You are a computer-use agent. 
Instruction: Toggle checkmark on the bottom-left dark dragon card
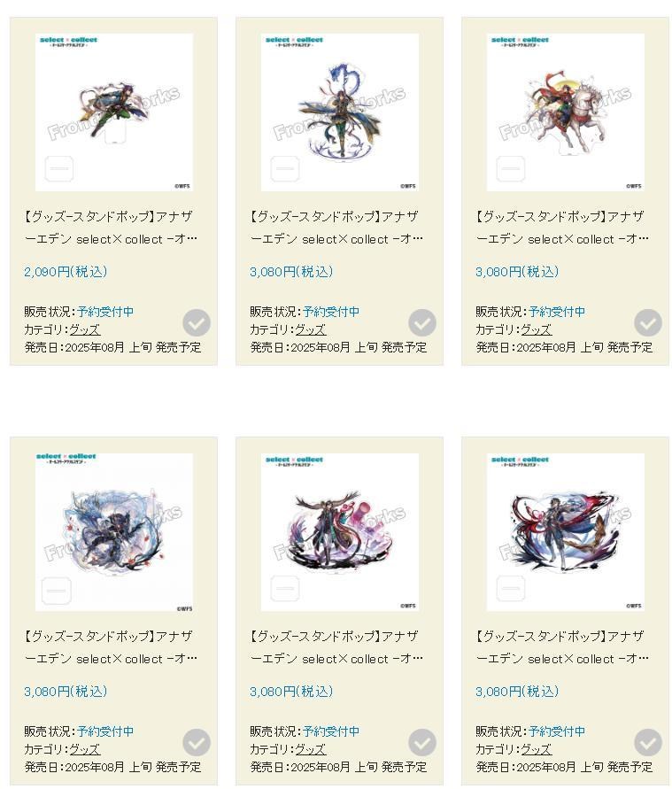coord(197,742)
